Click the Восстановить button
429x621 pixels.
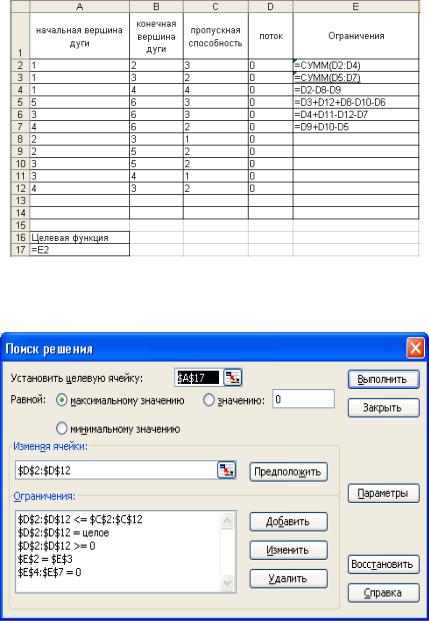[x=383, y=564]
